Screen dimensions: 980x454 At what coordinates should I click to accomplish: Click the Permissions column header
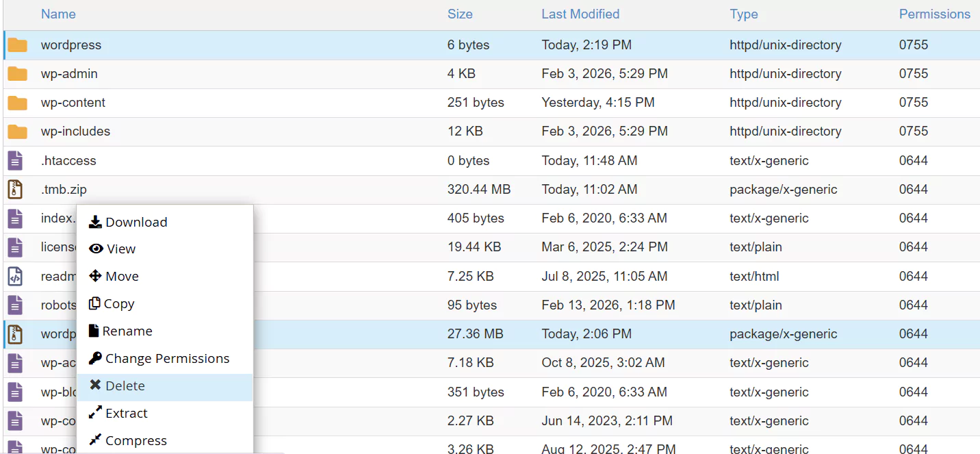click(934, 14)
